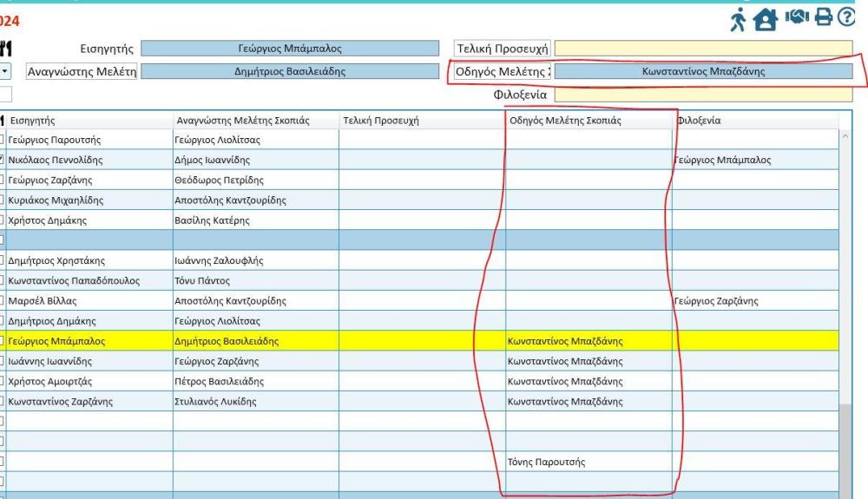The image size is (868, 499).
Task: Tick checkbox beside Χρήστος Δημάκης
Action: click(x=3, y=220)
